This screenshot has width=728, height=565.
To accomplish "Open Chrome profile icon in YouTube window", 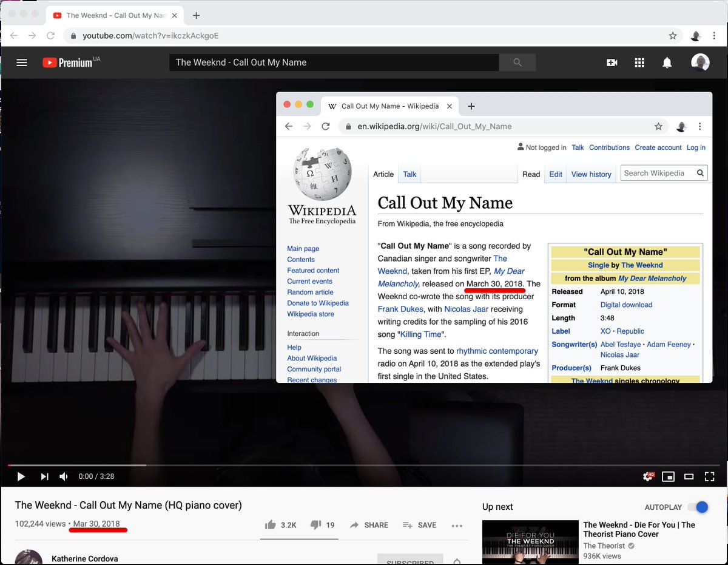I will pyautogui.click(x=696, y=36).
